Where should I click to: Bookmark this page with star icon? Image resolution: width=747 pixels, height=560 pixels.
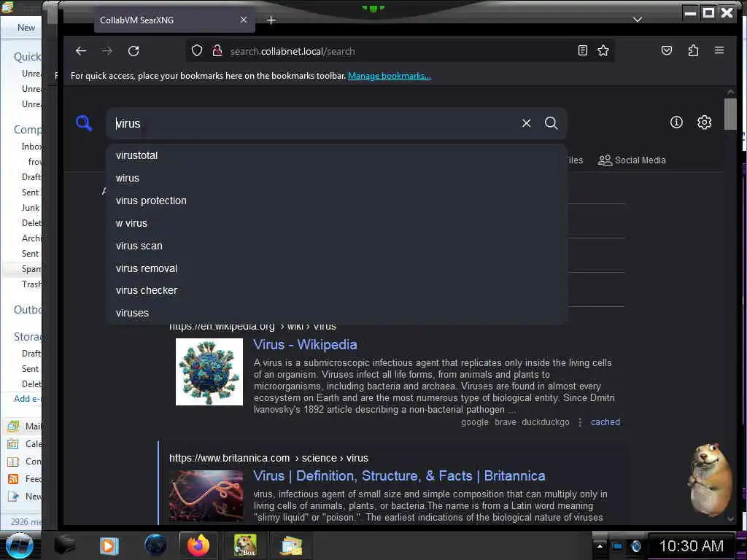coord(603,50)
